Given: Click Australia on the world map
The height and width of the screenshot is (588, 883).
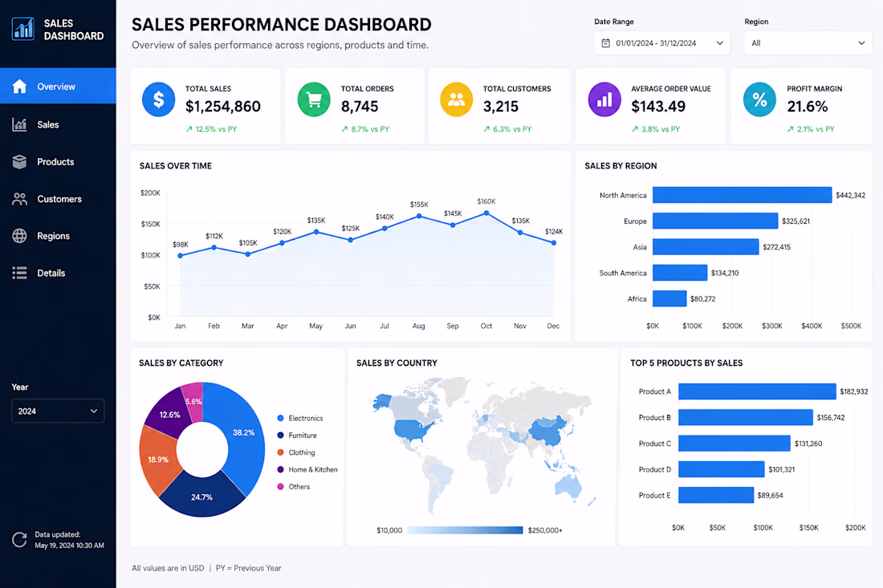Looking at the screenshot, I should click(x=568, y=488).
